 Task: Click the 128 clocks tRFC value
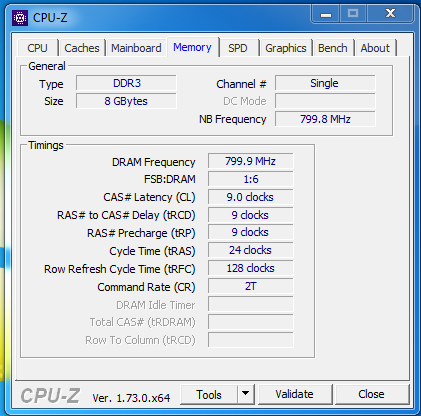click(251, 268)
